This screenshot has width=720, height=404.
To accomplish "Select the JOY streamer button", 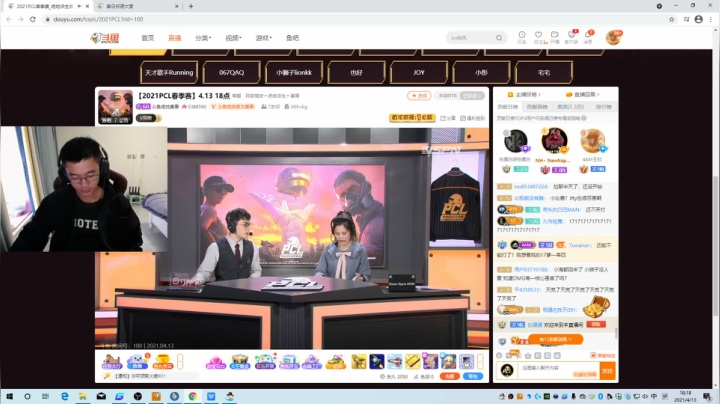I will (x=419, y=73).
